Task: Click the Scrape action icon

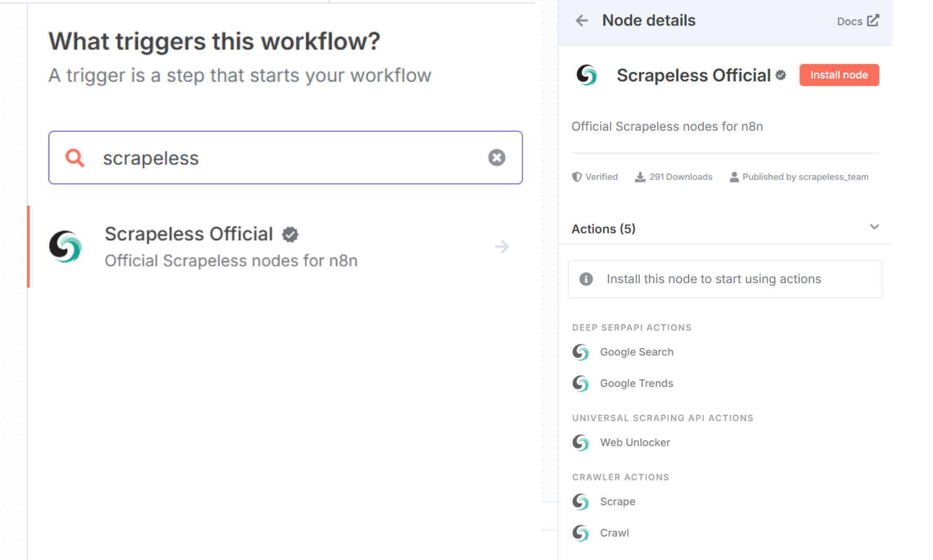Action: point(581,502)
